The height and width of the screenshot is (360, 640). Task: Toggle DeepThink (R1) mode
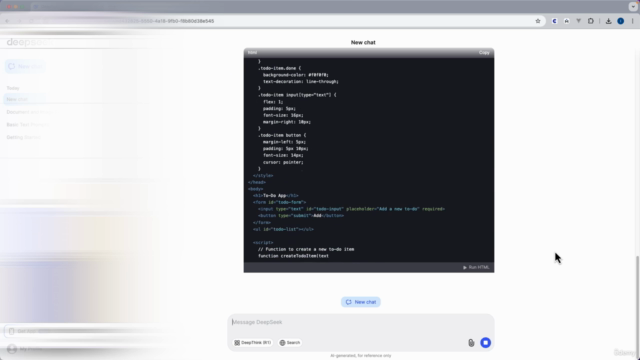coord(253,342)
